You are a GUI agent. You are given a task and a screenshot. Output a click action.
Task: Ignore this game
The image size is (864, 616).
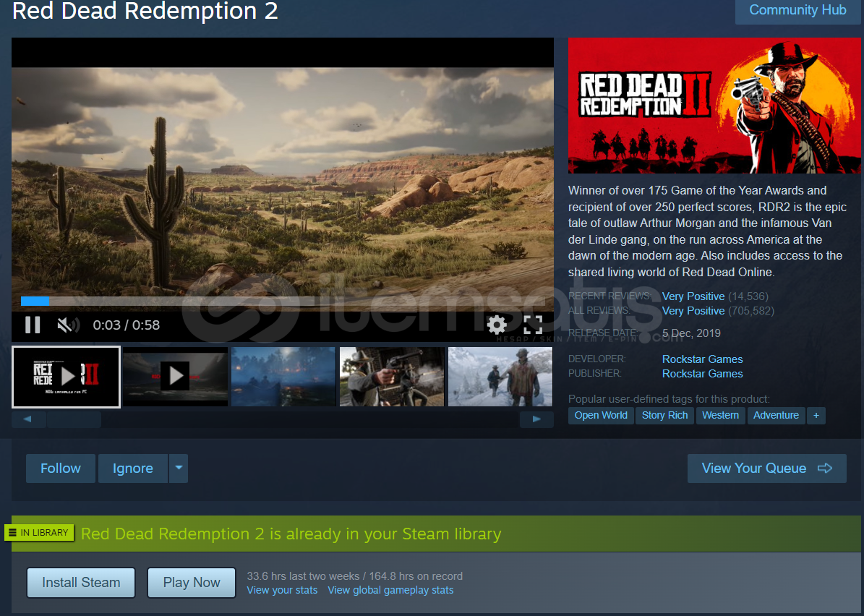pyautogui.click(x=133, y=469)
